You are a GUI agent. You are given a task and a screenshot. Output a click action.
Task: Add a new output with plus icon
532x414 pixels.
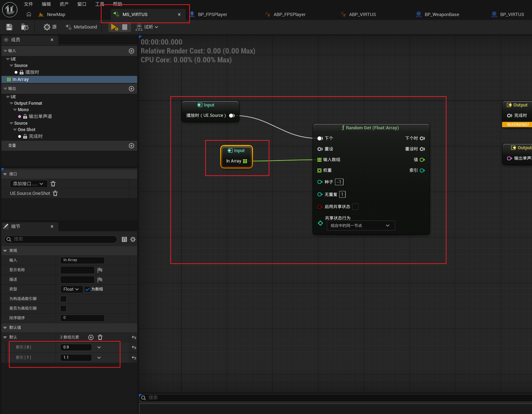pyautogui.click(x=131, y=89)
